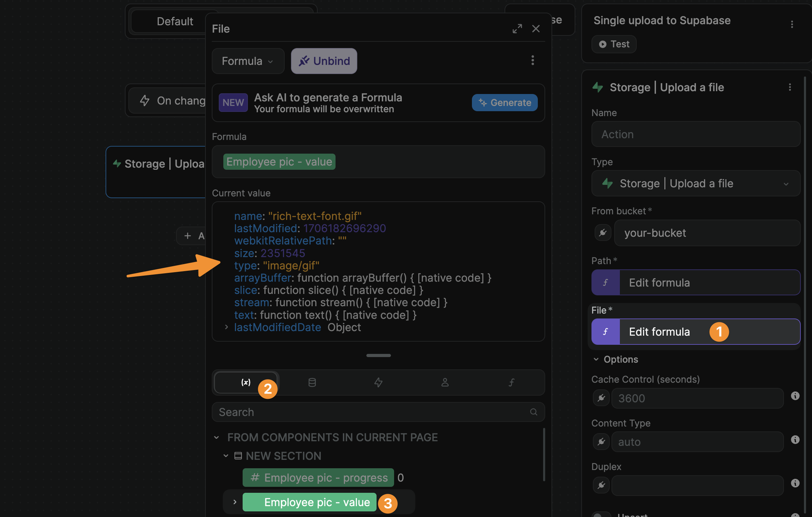Toggle the bind icon beside Duplex field
The height and width of the screenshot is (517, 812).
coord(601,485)
